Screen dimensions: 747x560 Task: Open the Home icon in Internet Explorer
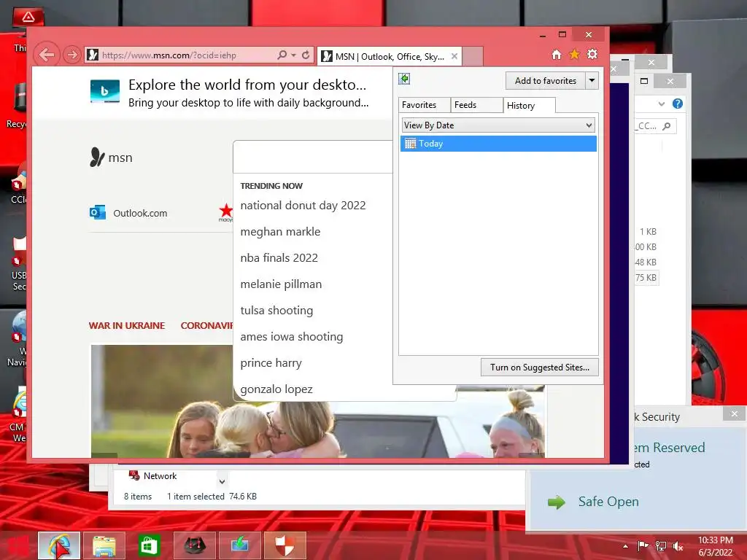pyautogui.click(x=557, y=54)
